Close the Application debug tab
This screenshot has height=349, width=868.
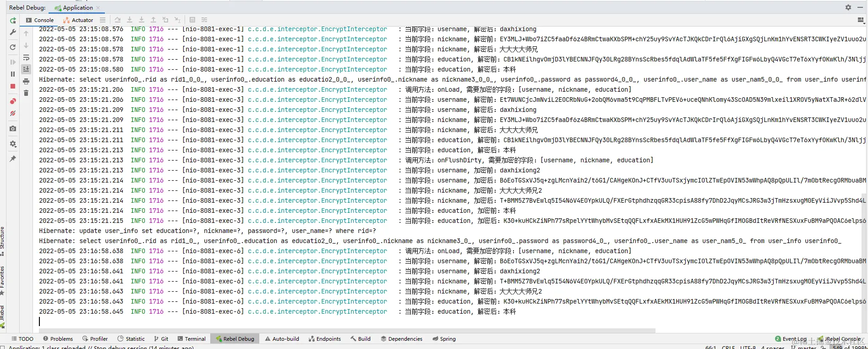point(98,8)
